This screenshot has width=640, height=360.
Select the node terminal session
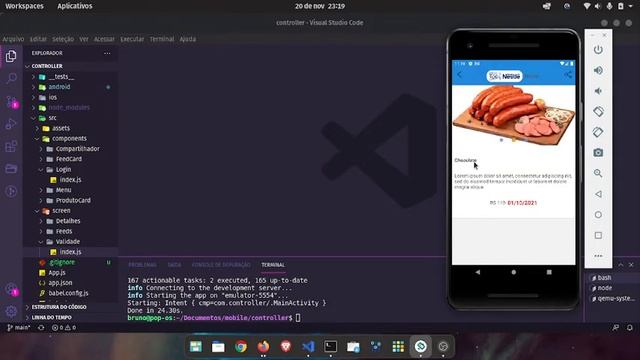[604, 288]
